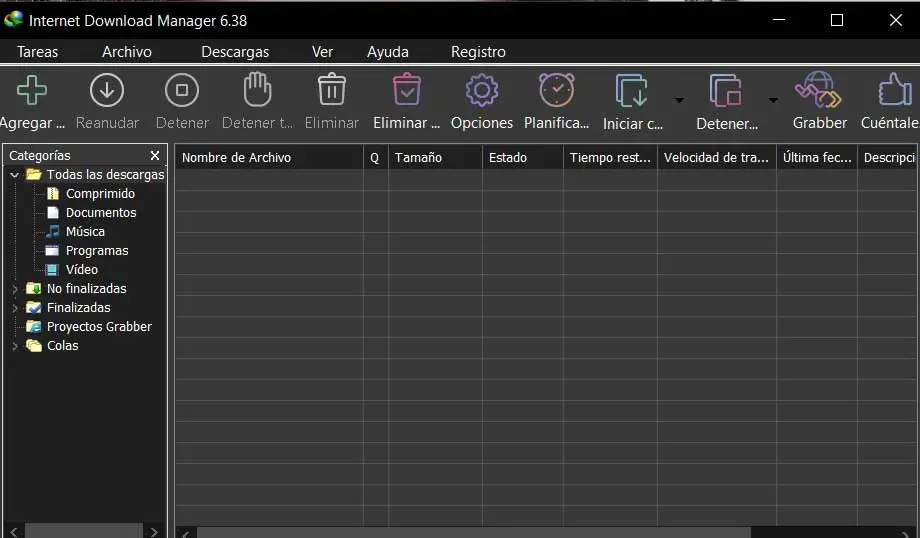
Task: Select Proyectos Grabber in the tree
Action: 99,326
